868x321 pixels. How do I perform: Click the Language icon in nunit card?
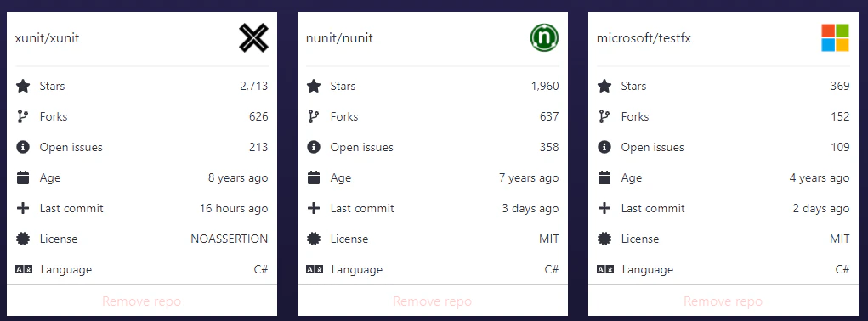(315, 269)
